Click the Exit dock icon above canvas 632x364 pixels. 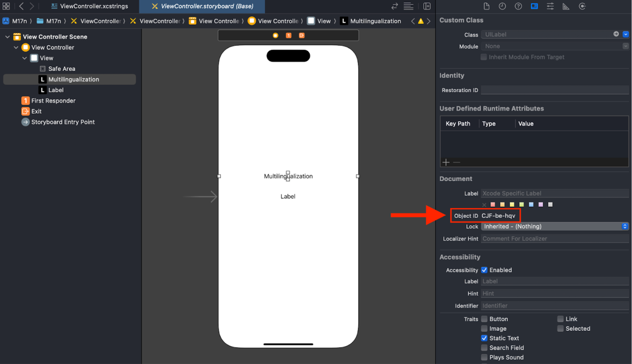coord(302,35)
